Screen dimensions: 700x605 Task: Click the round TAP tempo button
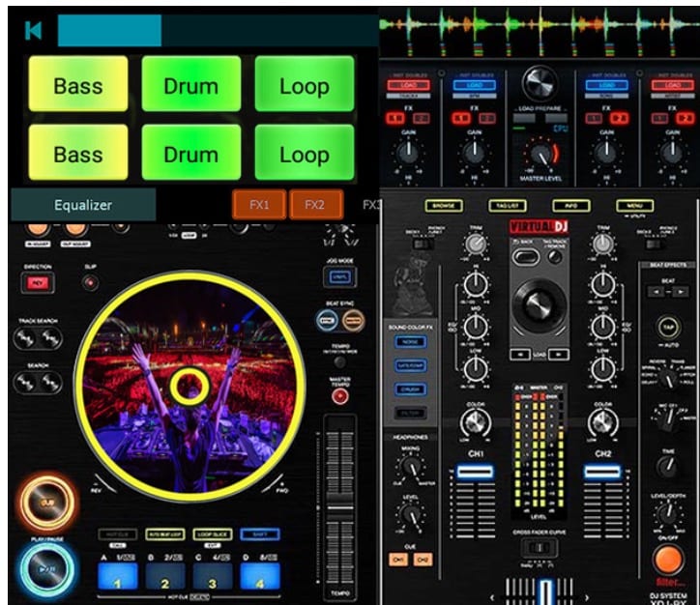[668, 327]
